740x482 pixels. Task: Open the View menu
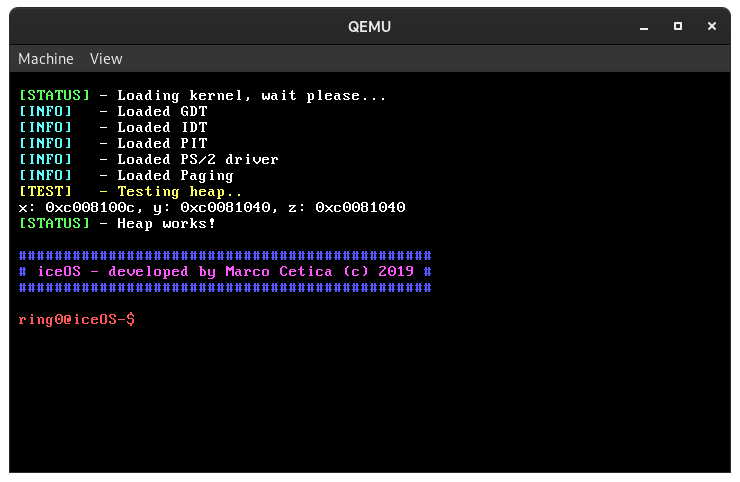pos(106,59)
